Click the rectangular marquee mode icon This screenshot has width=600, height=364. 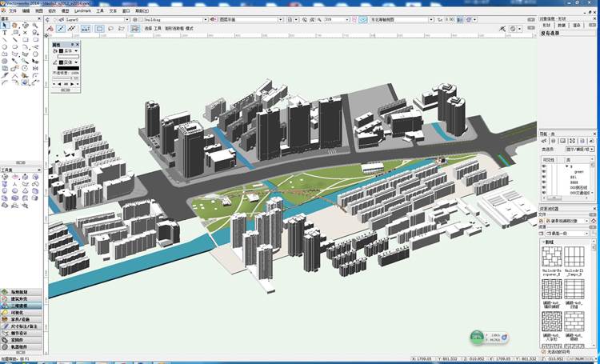(99, 28)
